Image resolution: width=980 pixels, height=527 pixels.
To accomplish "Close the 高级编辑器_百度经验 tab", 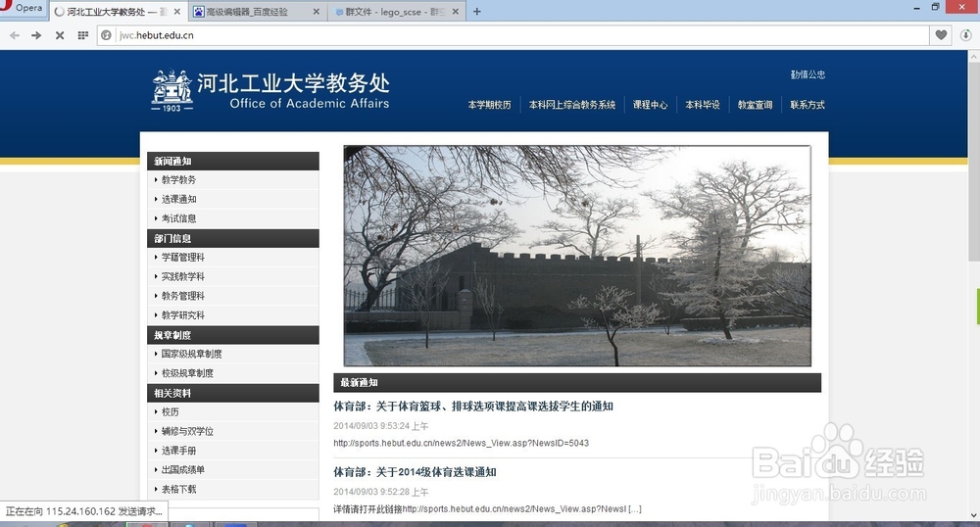I will click(x=316, y=11).
